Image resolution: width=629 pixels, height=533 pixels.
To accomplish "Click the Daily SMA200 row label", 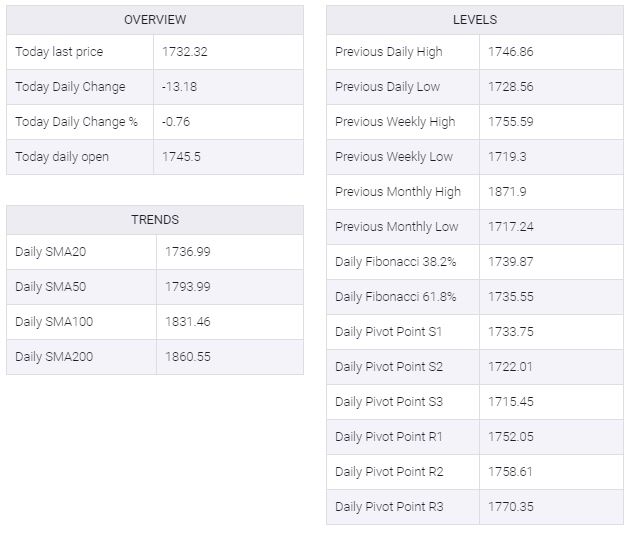I will (x=54, y=357).
